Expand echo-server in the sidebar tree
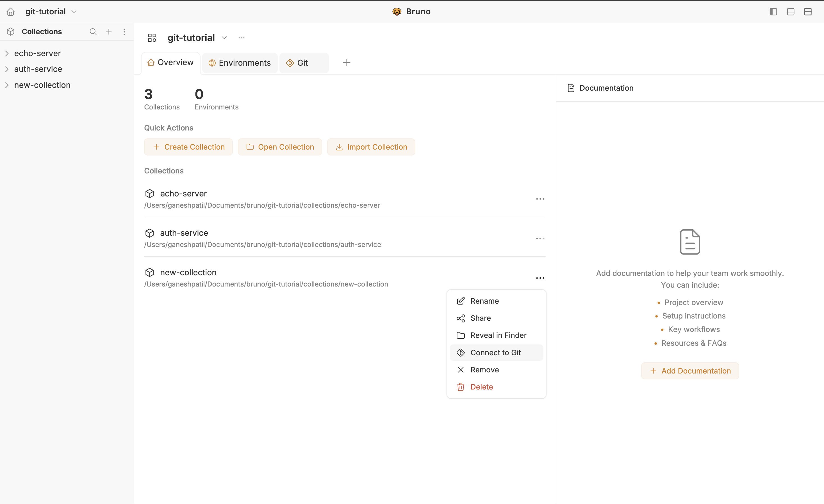This screenshot has height=504, width=824. (x=7, y=54)
